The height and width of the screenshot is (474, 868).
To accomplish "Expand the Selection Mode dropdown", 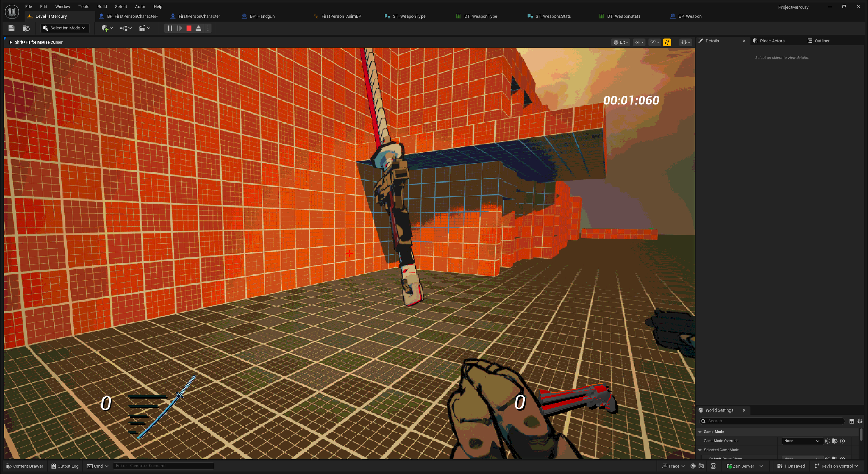I will pyautogui.click(x=65, y=28).
